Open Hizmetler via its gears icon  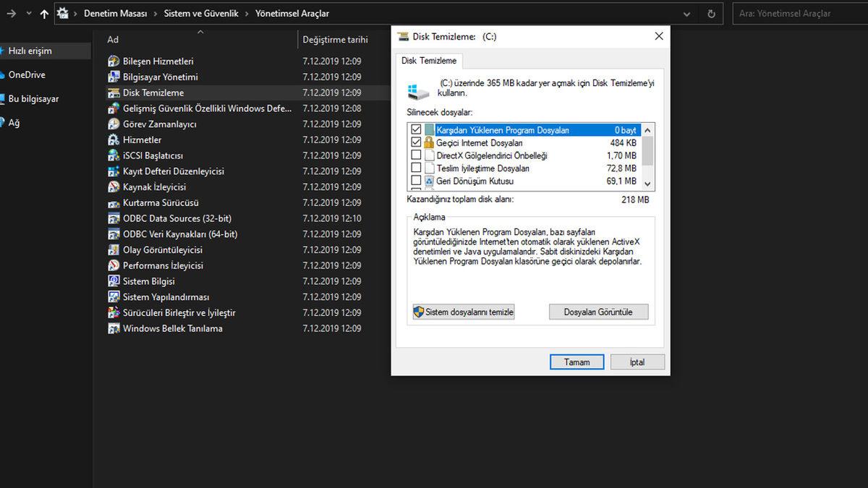click(x=115, y=140)
